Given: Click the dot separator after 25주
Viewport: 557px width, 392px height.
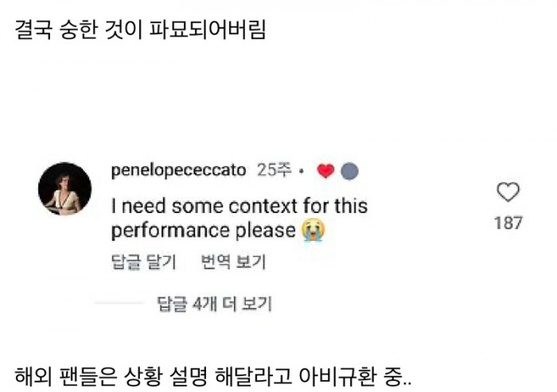Looking at the screenshot, I should pyautogui.click(x=302, y=171).
